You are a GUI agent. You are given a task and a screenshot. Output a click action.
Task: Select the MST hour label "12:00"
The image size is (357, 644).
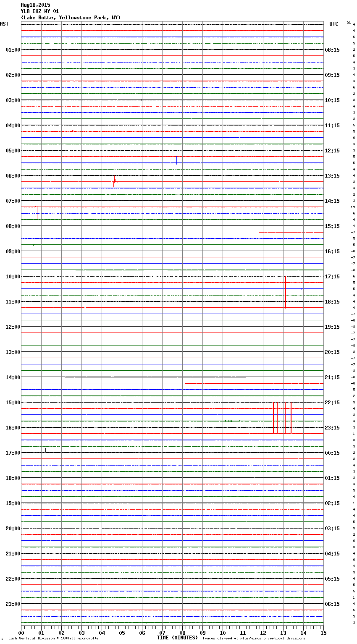13,327
